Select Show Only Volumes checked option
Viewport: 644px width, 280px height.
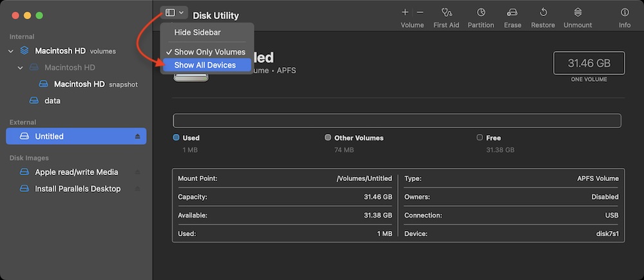pyautogui.click(x=209, y=51)
